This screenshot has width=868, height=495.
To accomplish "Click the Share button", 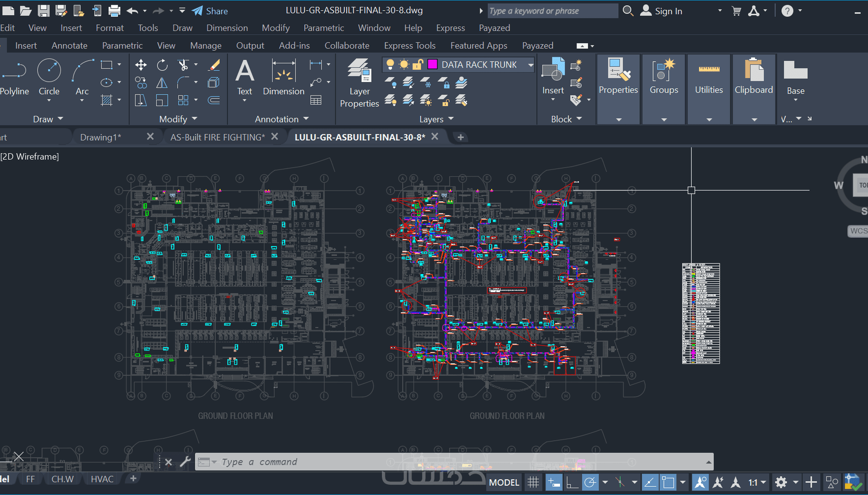I will (x=210, y=11).
